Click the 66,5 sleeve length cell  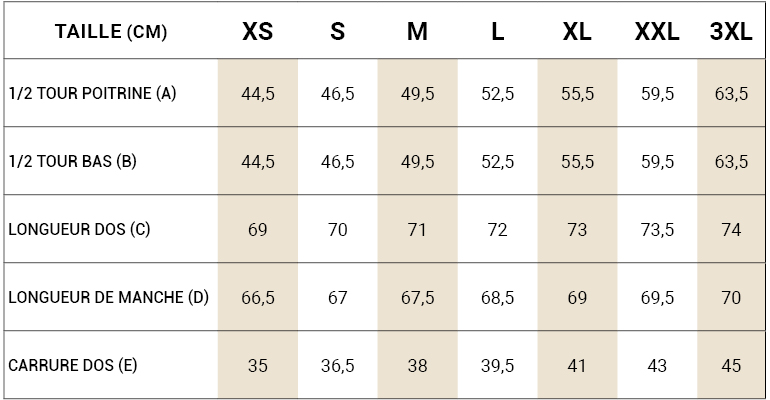pyautogui.click(x=258, y=298)
